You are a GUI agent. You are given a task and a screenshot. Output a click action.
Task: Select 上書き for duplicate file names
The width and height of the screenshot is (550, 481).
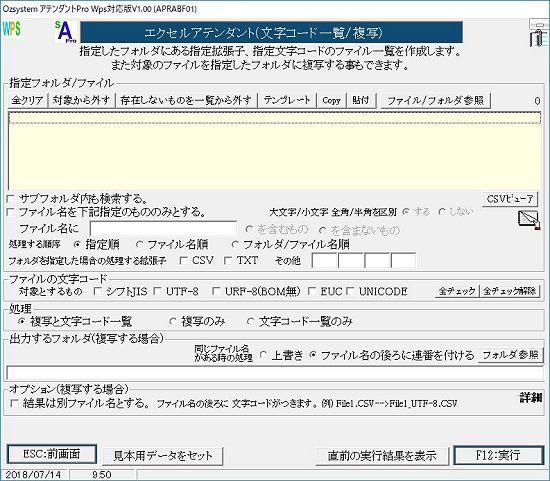[263, 355]
